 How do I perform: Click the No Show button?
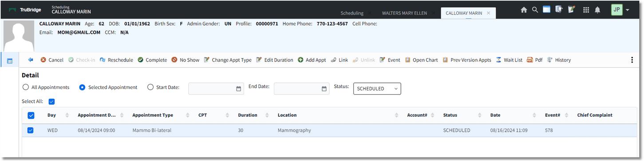pos(186,60)
